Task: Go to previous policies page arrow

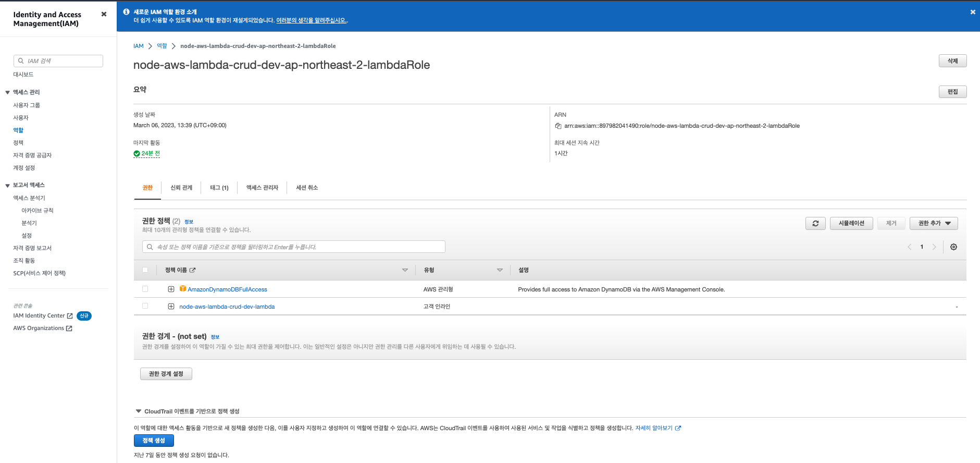Action: pyautogui.click(x=910, y=247)
